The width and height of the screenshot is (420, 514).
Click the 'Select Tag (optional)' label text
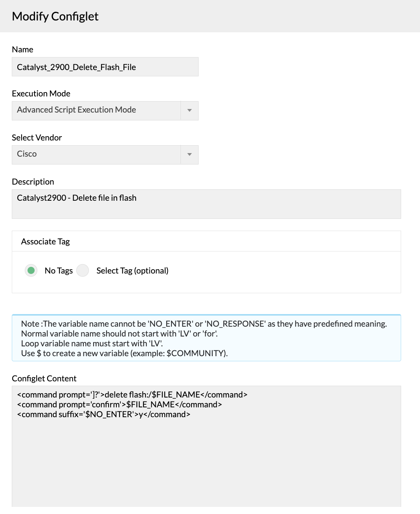132,271
